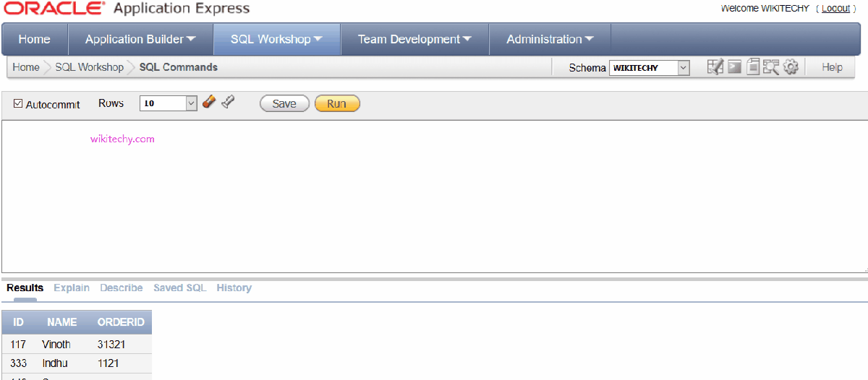Switch to the Results tab
This screenshot has height=380, width=868.
click(x=25, y=288)
